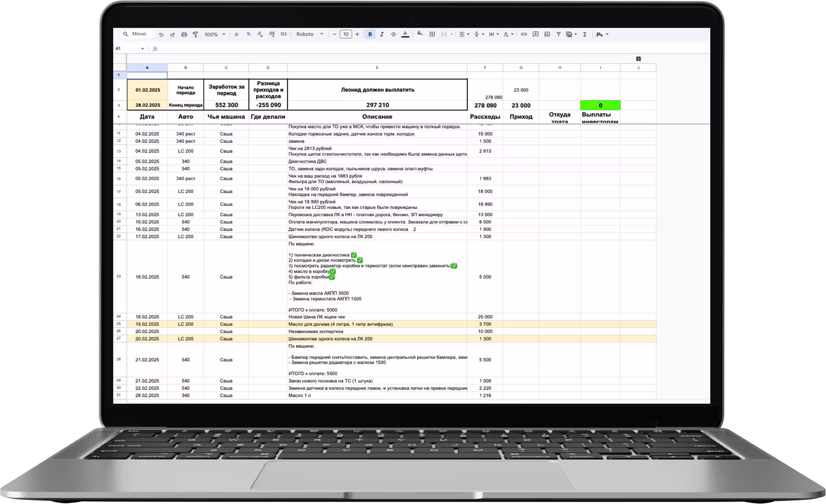Click the Описание column heading
This screenshot has height=504, width=826.
pyautogui.click(x=377, y=117)
